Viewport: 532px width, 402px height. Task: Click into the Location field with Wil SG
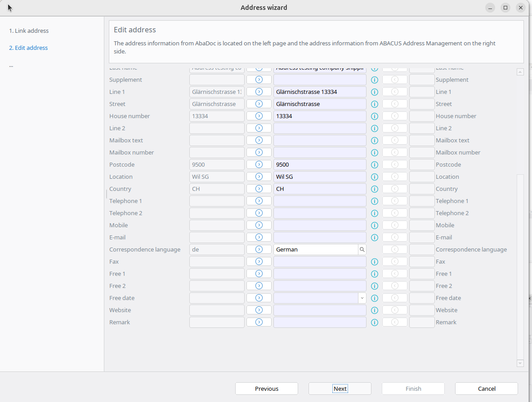(x=319, y=177)
